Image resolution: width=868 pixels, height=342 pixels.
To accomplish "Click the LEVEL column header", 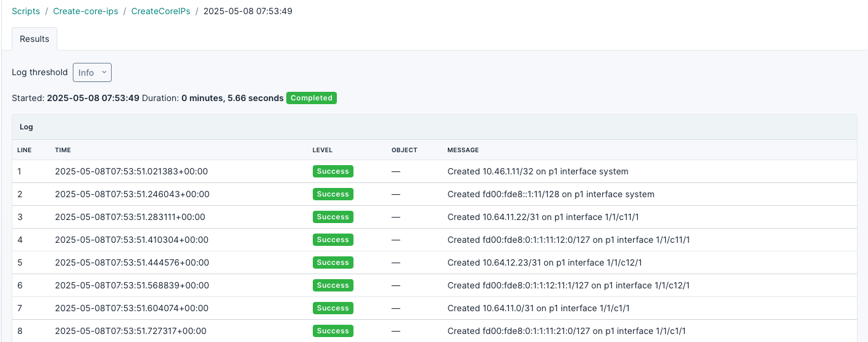I will 323,150.
